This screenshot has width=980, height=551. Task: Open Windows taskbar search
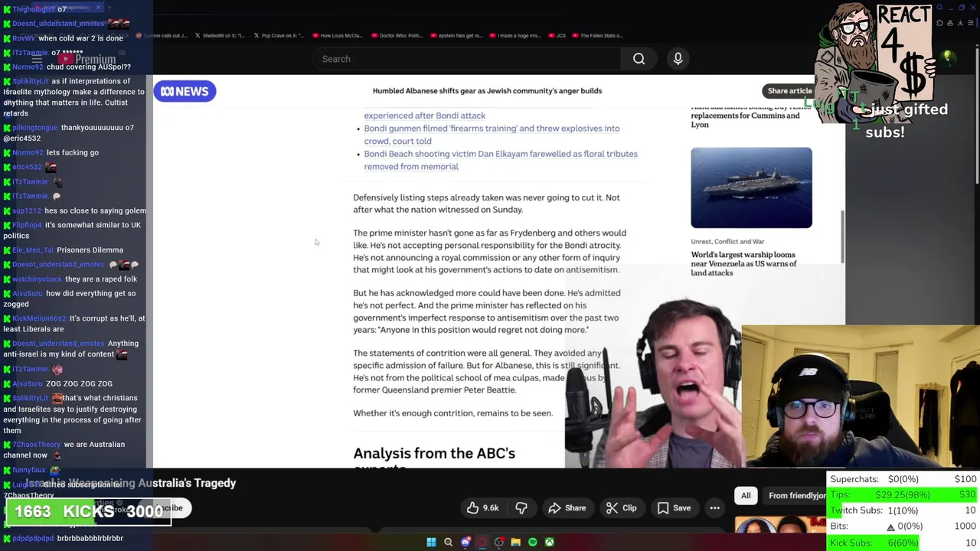coord(449,543)
